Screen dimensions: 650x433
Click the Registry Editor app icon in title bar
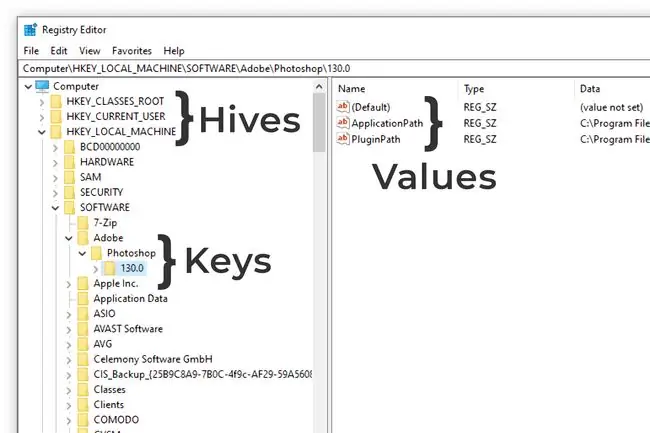[x=30, y=30]
